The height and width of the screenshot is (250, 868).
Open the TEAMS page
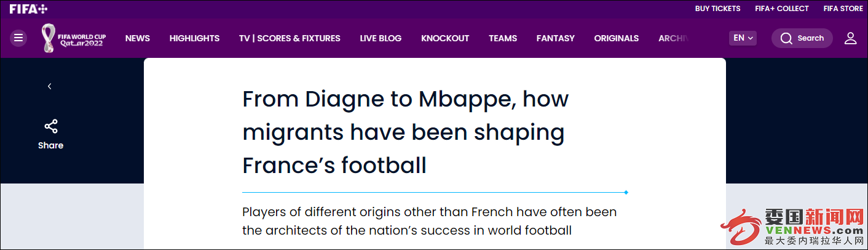point(503,38)
